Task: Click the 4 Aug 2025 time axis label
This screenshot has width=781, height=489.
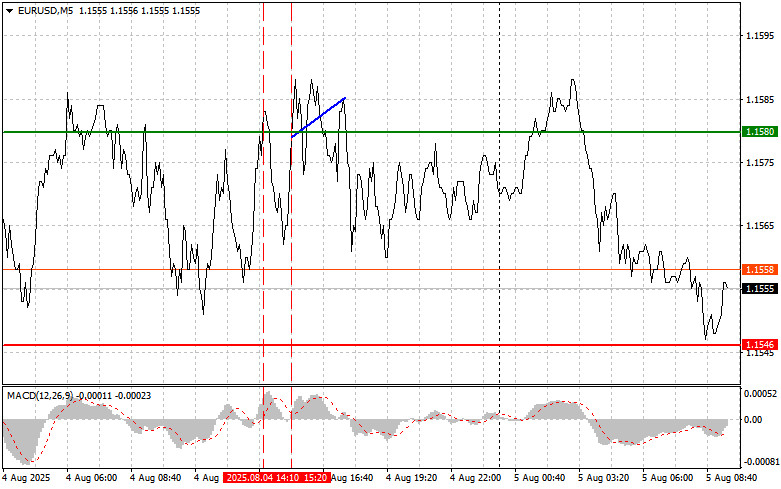Action: point(26,478)
